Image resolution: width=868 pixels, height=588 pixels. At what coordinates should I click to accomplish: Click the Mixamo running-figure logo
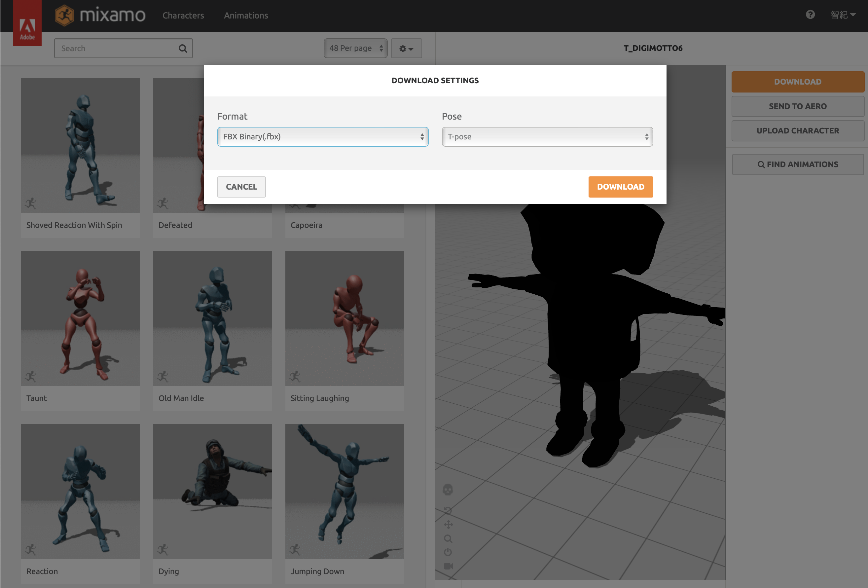click(x=64, y=15)
